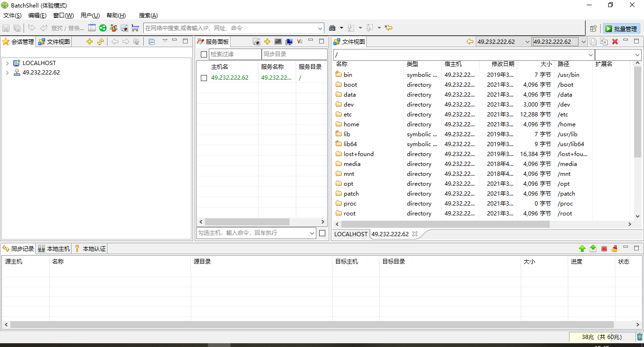Open view menu triangle in 会话管理 panel
This screenshot has height=347, width=644.
tap(165, 41)
